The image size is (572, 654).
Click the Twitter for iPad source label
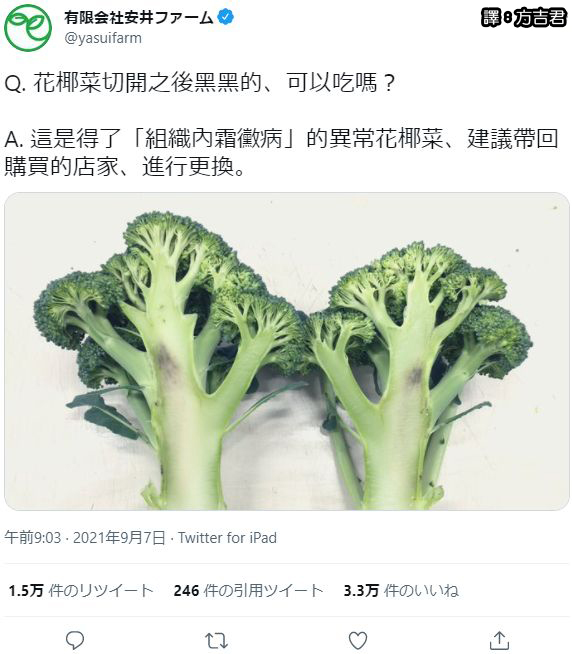coord(227,538)
